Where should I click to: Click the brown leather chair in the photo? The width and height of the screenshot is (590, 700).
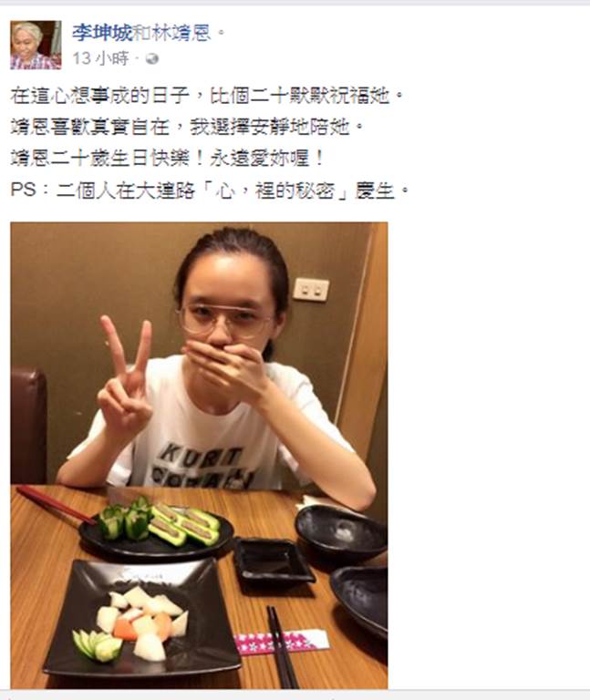pyautogui.click(x=28, y=425)
